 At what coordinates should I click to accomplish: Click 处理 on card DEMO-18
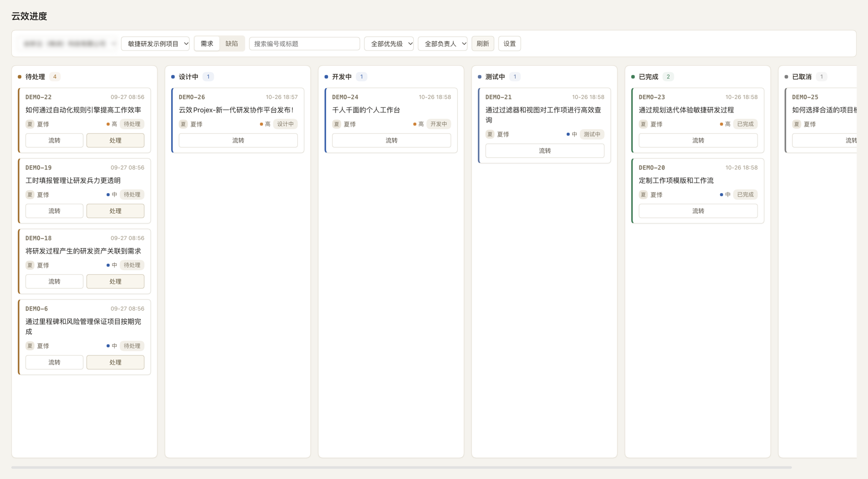pyautogui.click(x=116, y=281)
